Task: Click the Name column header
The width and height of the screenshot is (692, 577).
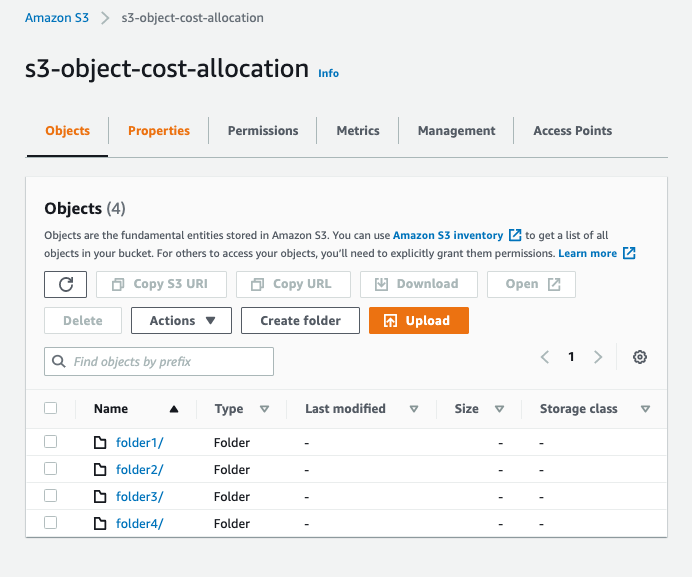Action: tap(111, 409)
